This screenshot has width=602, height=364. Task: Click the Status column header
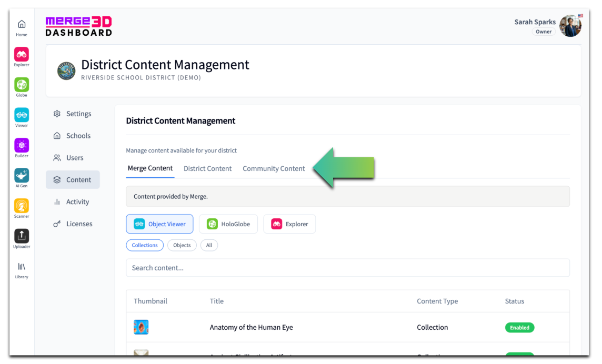[515, 301]
